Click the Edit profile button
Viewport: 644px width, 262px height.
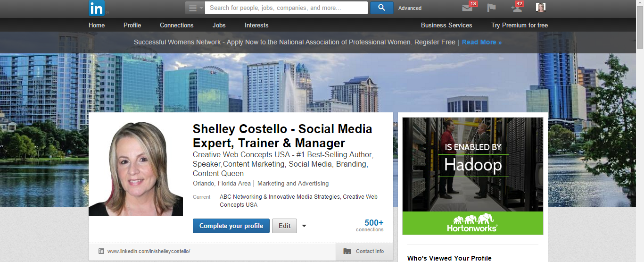[284, 226]
